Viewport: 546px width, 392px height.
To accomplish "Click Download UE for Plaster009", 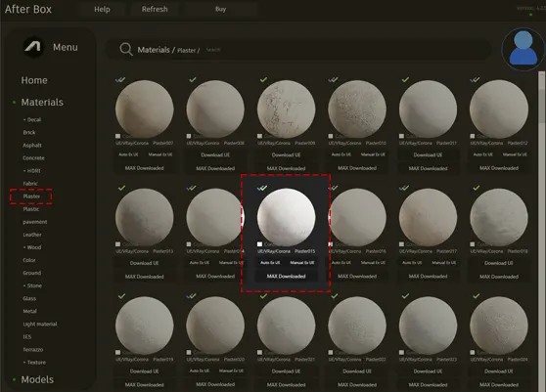I will [x=287, y=154].
